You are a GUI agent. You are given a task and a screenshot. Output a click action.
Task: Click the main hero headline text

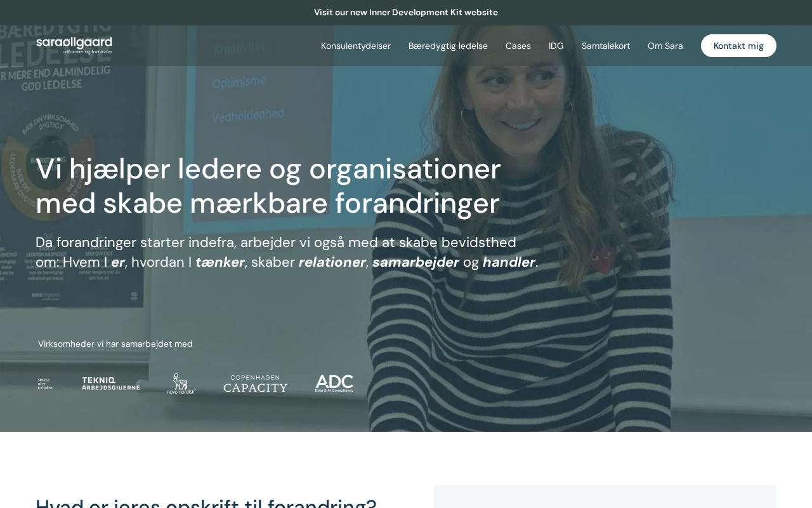click(268, 186)
